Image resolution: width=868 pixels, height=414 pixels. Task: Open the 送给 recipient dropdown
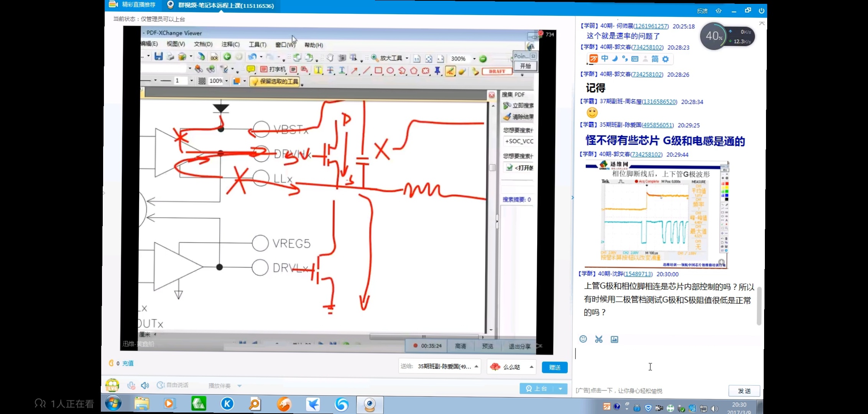pyautogui.click(x=476, y=366)
